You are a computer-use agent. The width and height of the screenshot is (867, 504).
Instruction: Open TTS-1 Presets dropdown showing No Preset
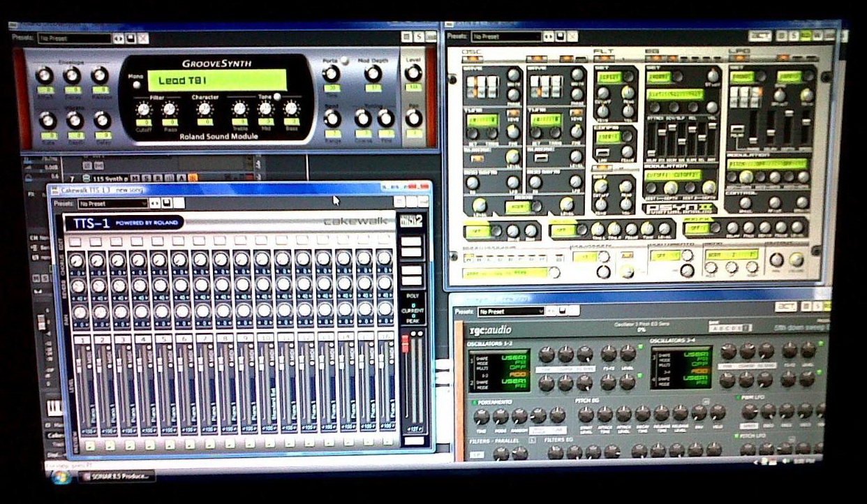112,203
